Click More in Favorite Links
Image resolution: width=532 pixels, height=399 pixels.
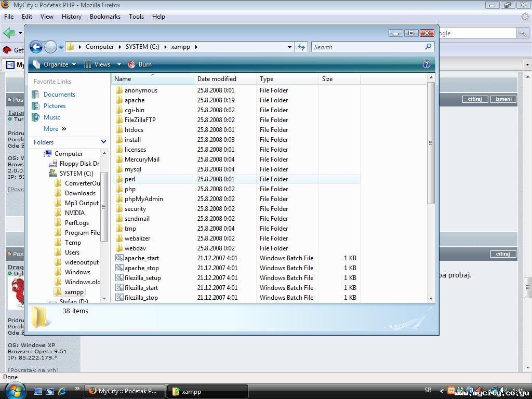click(x=51, y=129)
